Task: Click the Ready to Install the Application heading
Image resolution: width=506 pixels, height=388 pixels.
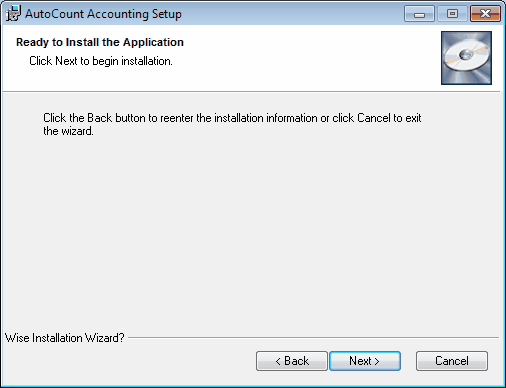Action: pyautogui.click(x=100, y=42)
